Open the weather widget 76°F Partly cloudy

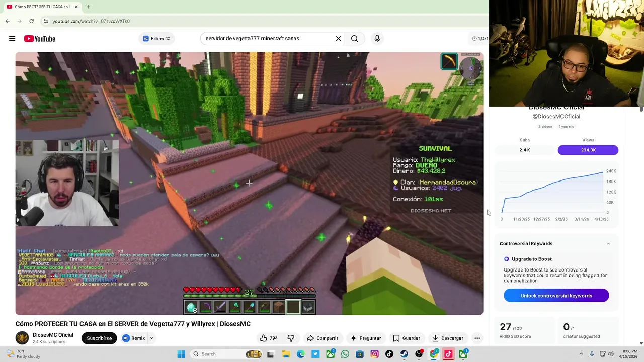click(23, 354)
